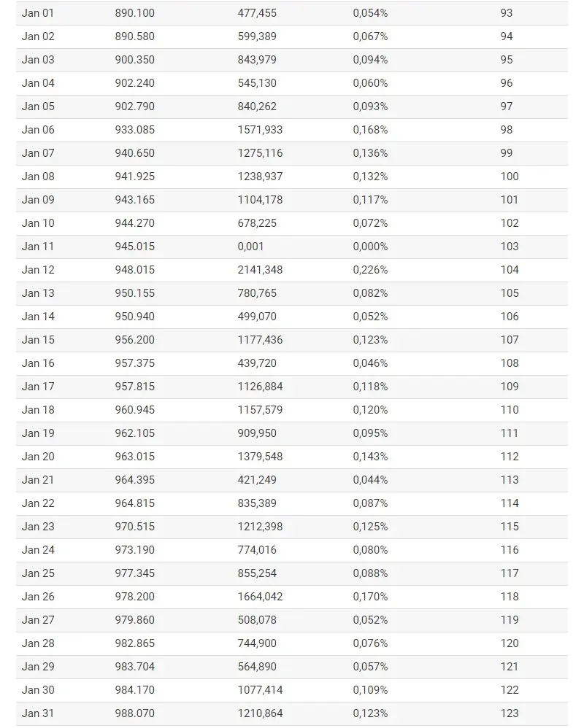Select the 1664,042 value on Jan 26
The height and width of the screenshot is (728, 584).
click(260, 597)
